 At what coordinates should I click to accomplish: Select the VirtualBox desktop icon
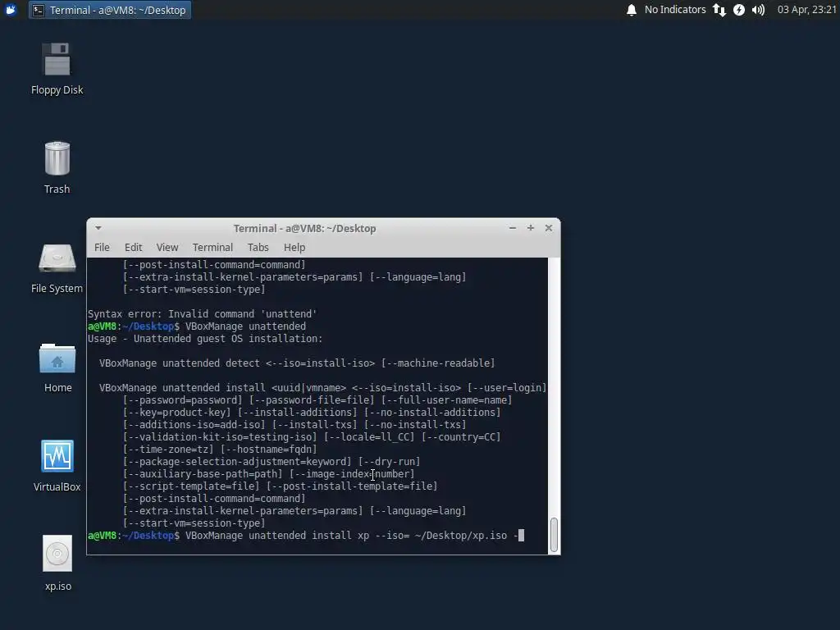tap(57, 456)
